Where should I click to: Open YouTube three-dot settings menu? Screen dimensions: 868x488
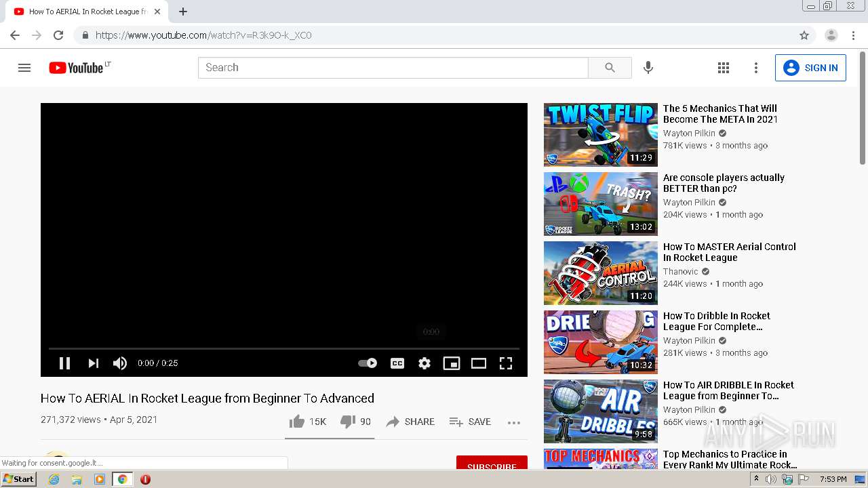(x=756, y=68)
